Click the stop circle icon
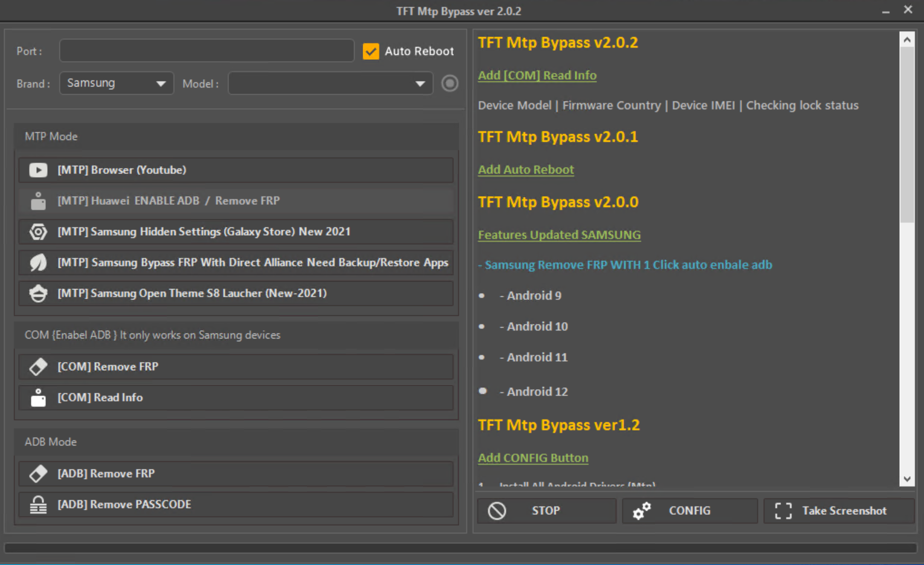The width and height of the screenshot is (924, 565). [497, 511]
